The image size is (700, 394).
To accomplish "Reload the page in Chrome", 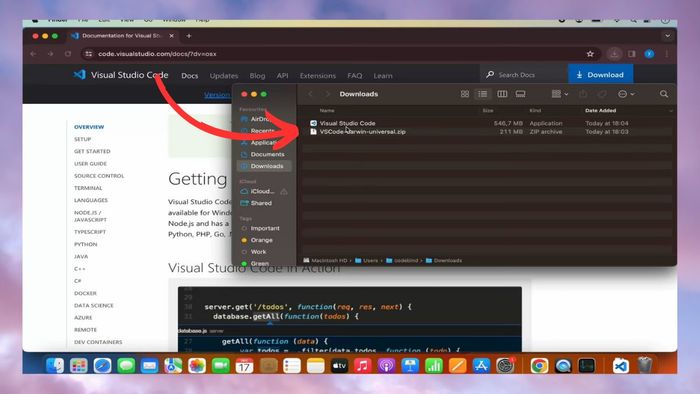I will 68,54.
